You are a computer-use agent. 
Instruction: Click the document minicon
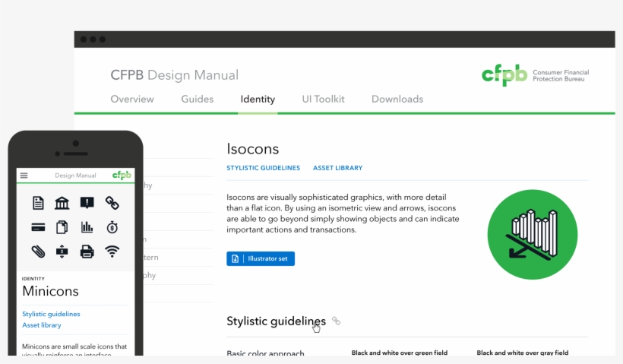pyautogui.click(x=38, y=203)
